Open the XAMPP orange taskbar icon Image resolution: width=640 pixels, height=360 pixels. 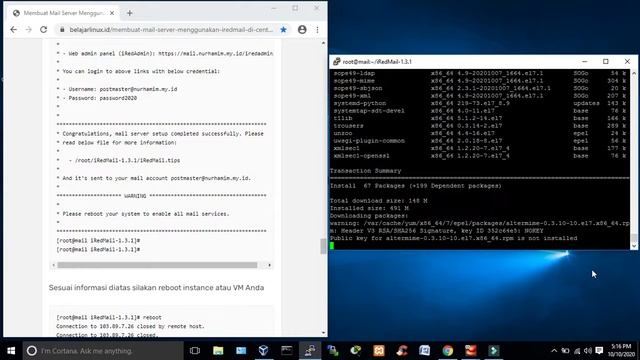379,351
